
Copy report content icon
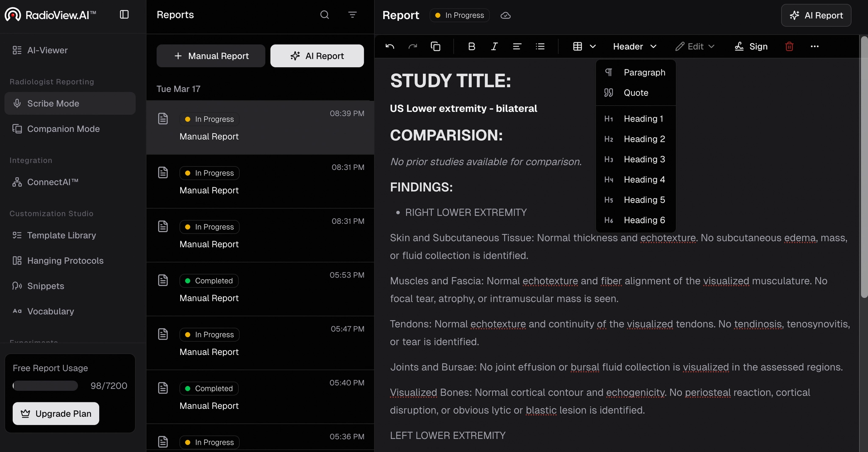436,47
